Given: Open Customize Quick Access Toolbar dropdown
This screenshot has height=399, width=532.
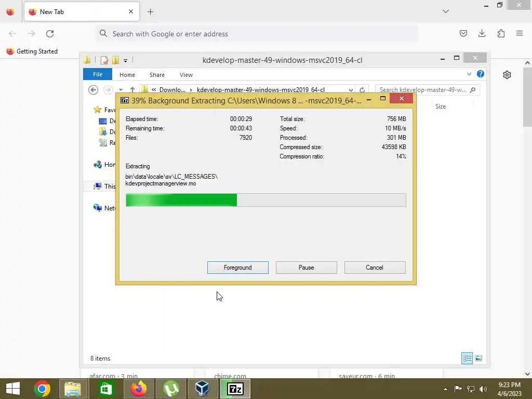Looking at the screenshot, I should pos(126,60).
